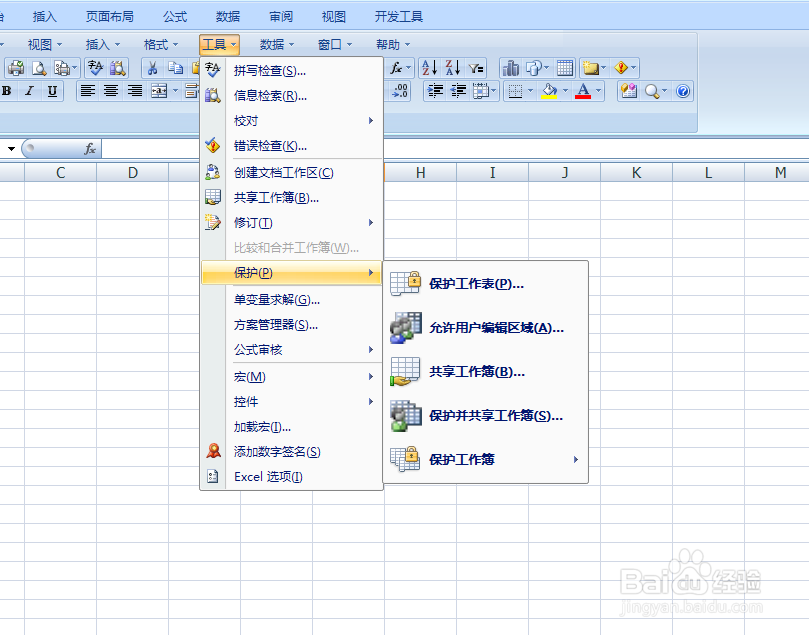The image size is (809, 635).
Task: Click the spell check toolbar icon
Action: click(95, 68)
